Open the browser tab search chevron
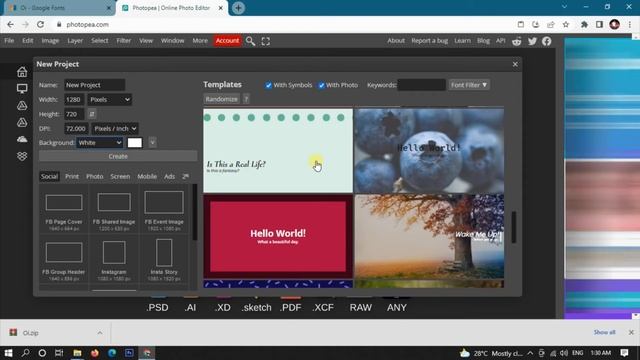The width and height of the screenshot is (640, 360). point(564,7)
